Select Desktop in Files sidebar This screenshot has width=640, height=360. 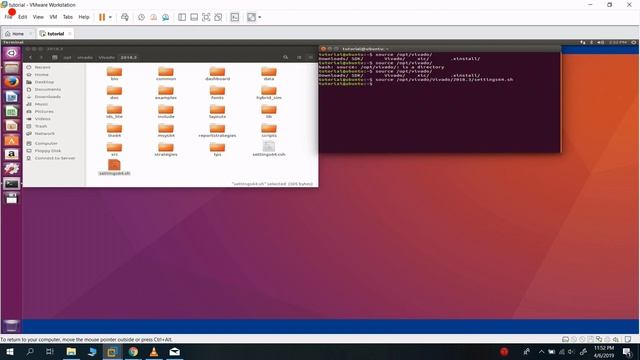(44, 82)
